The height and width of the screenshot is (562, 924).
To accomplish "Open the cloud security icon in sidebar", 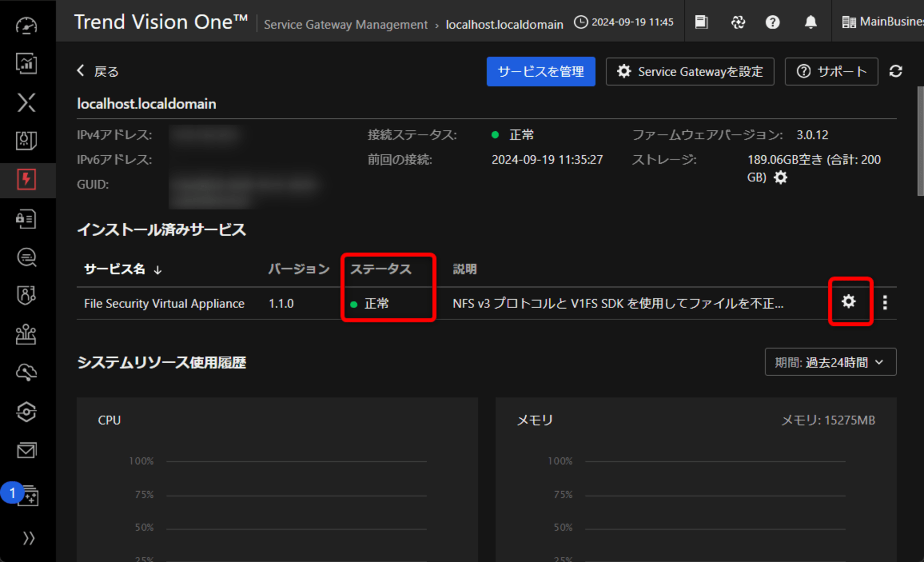I will 26,373.
